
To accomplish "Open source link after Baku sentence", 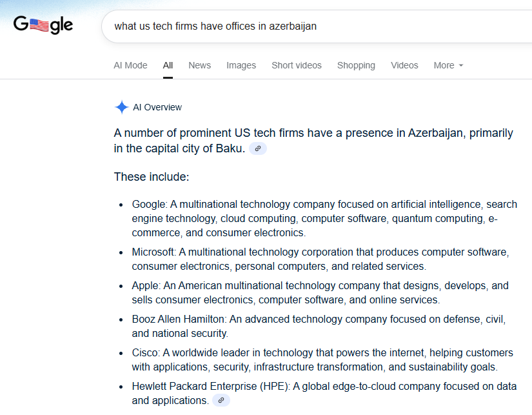I will 258,149.
